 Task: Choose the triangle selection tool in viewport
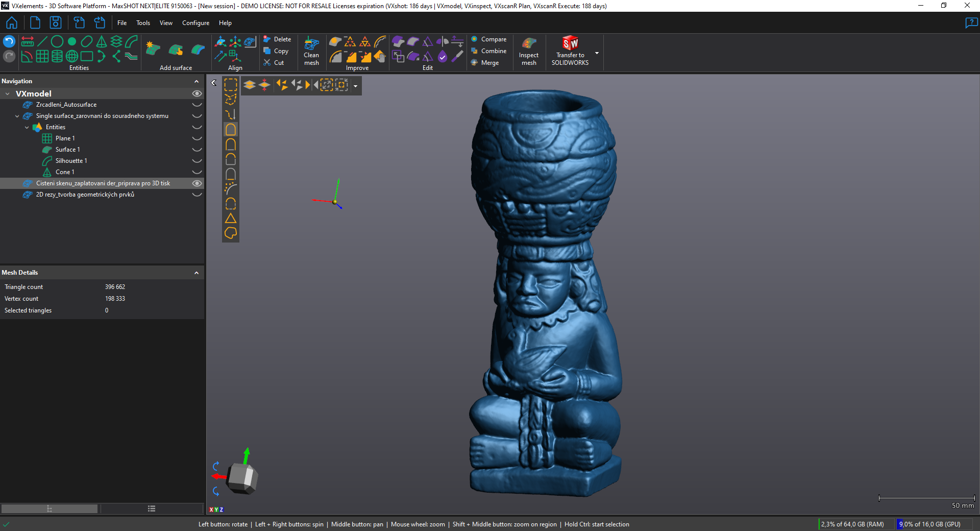[x=231, y=219]
